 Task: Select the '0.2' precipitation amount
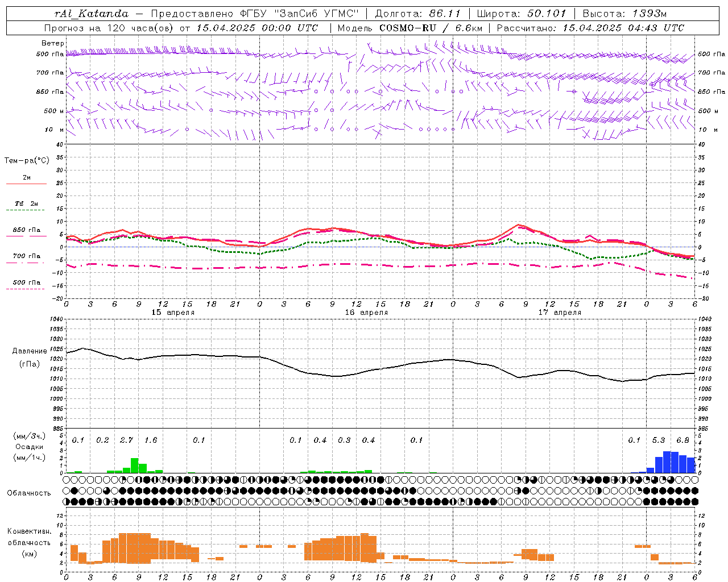[x=102, y=440]
